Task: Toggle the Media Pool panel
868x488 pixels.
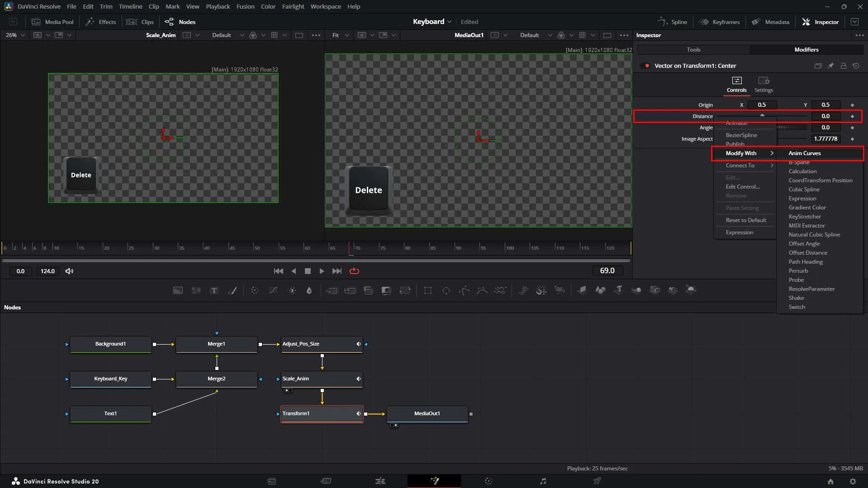Action: pyautogui.click(x=52, y=22)
